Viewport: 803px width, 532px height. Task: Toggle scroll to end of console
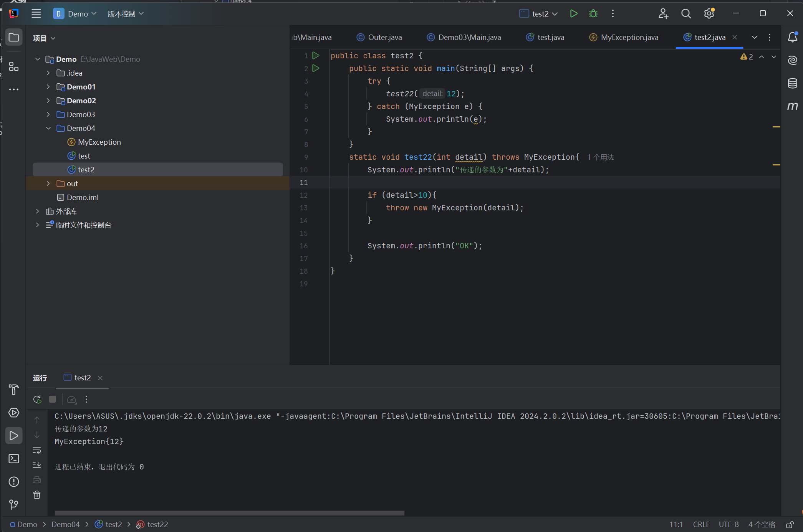tap(37, 465)
